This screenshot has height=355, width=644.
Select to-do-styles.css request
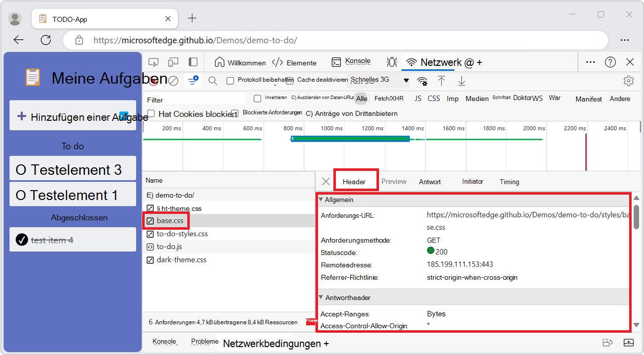(228, 234)
